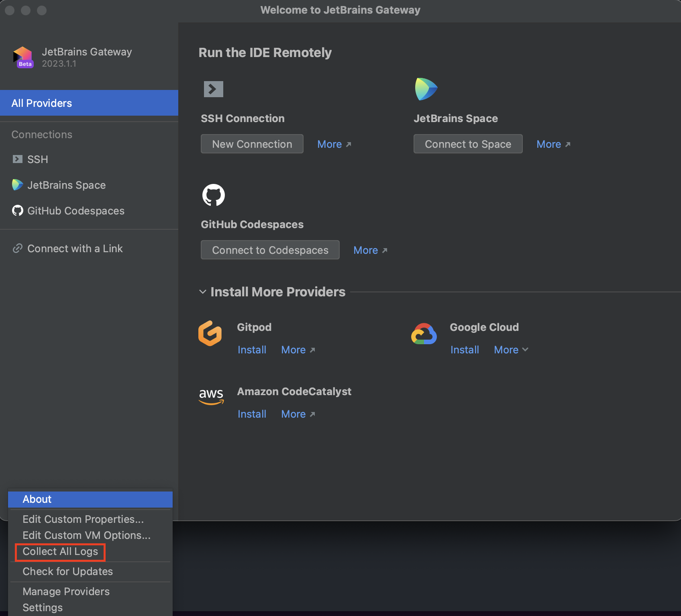Click the JetBrains Space icon in sidebar
This screenshot has width=681, height=616.
[17, 185]
